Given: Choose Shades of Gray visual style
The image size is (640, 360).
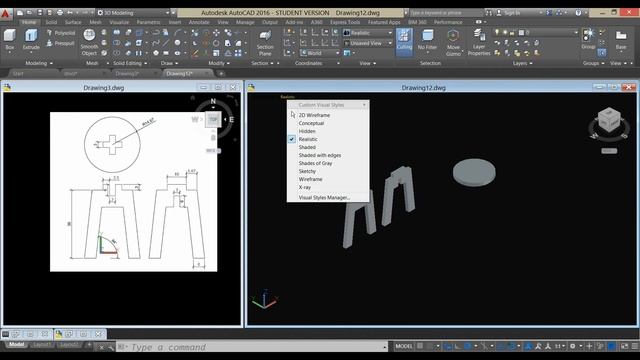Looking at the screenshot, I should point(315,163).
